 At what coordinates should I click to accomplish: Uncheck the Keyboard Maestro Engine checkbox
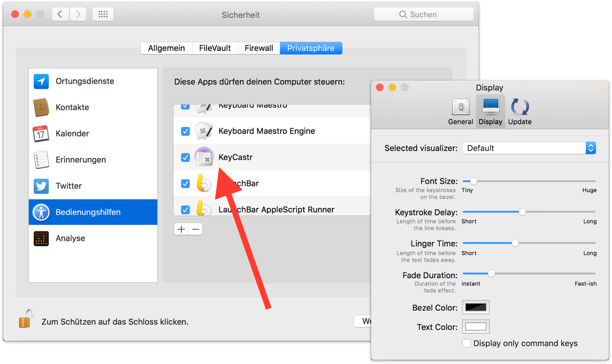pyautogui.click(x=185, y=131)
